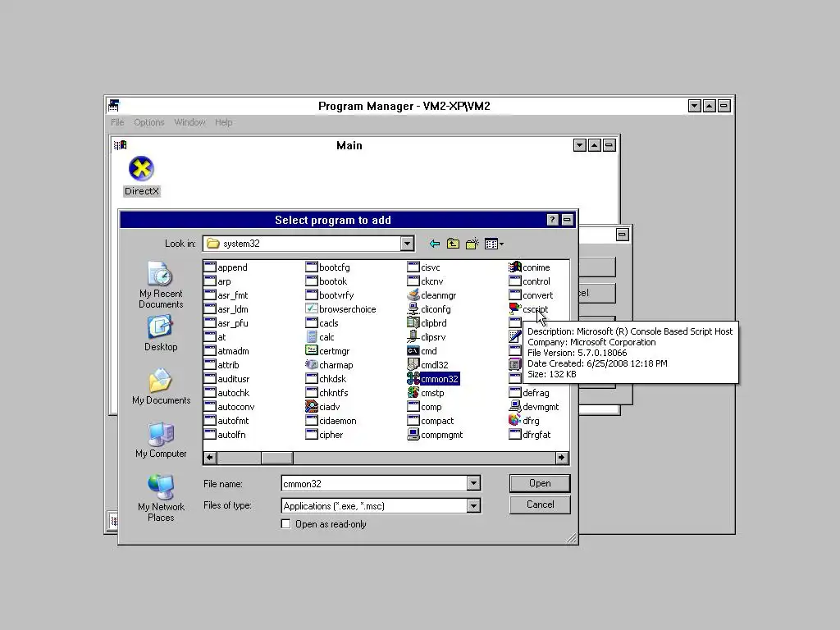Open the File menu in Program Manager
840x630 pixels.
click(x=117, y=122)
